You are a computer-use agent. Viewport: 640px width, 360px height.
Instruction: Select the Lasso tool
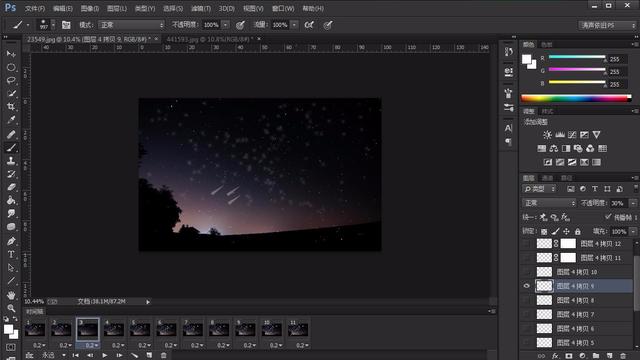[x=11, y=80]
